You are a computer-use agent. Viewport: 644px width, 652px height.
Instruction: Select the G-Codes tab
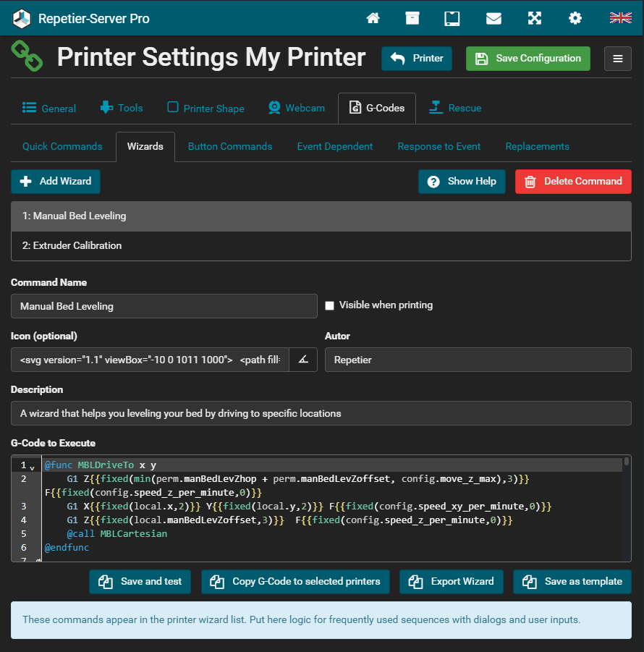click(377, 108)
